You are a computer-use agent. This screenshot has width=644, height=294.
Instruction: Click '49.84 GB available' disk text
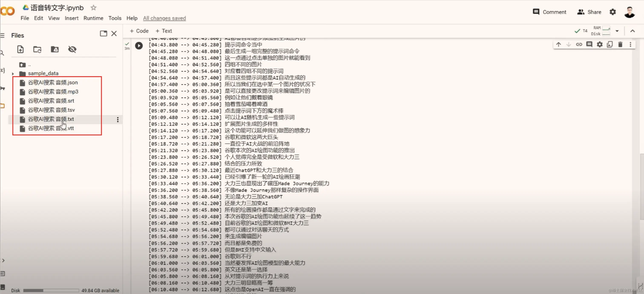pyautogui.click(x=100, y=290)
